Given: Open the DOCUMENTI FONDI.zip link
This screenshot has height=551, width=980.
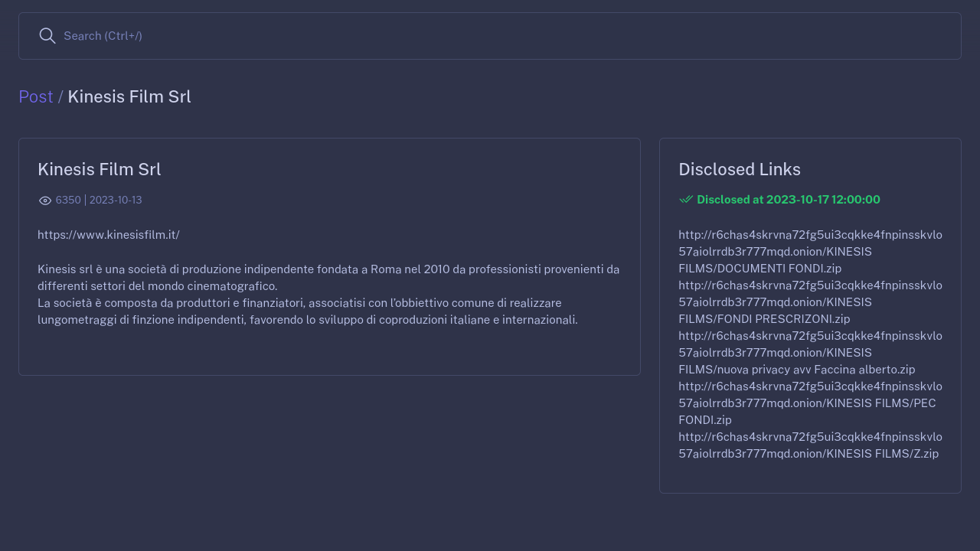Looking at the screenshot, I should point(810,252).
